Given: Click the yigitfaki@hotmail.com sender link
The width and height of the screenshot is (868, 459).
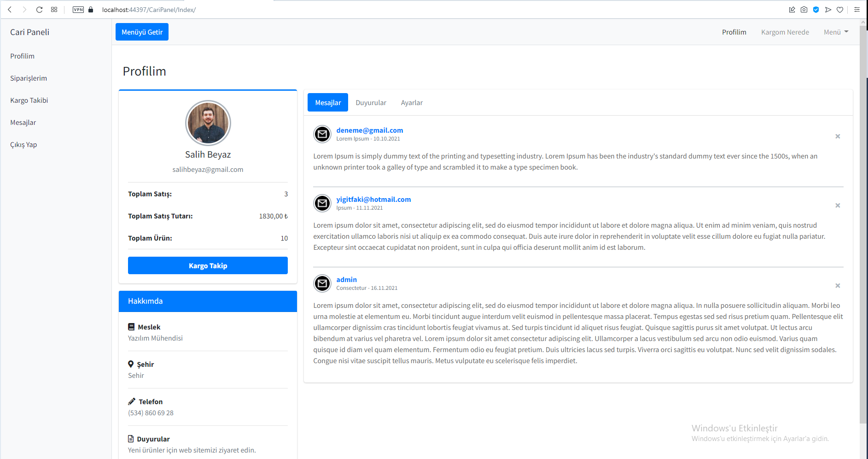Looking at the screenshot, I should (373, 200).
